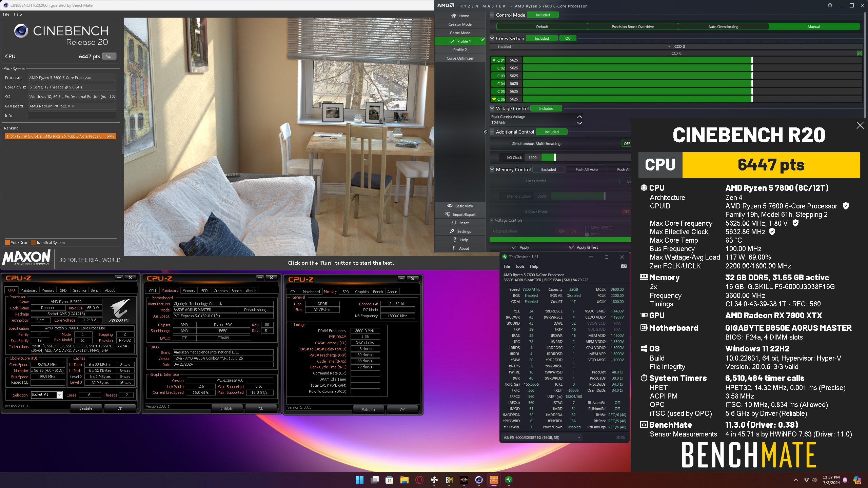Open CPU-Z Socket #1 selection dropdown
The image size is (868, 488).
point(60,395)
